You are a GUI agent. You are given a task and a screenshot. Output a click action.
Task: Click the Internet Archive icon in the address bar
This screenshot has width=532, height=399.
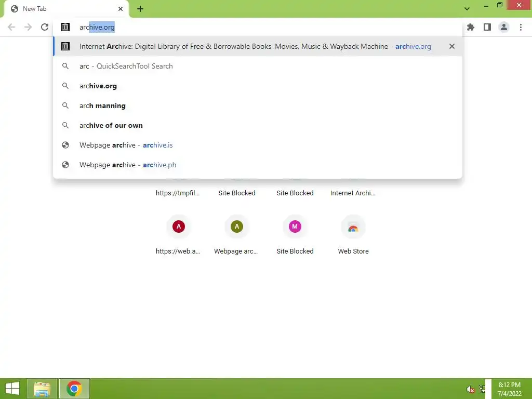65,27
